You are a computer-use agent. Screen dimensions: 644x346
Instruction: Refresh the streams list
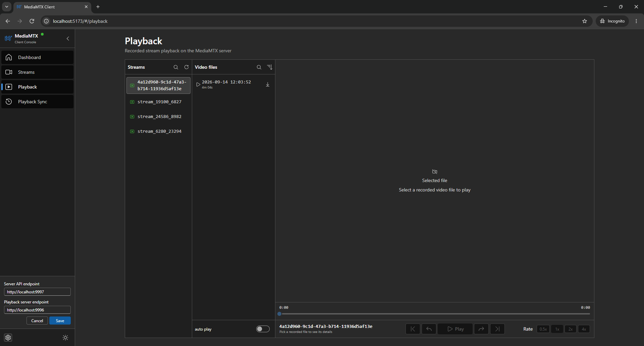point(186,67)
